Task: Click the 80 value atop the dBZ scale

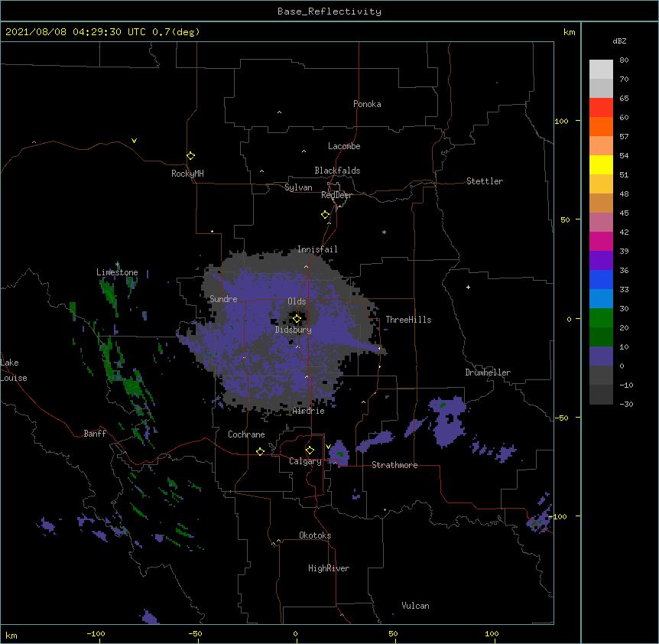Action: pyautogui.click(x=624, y=60)
